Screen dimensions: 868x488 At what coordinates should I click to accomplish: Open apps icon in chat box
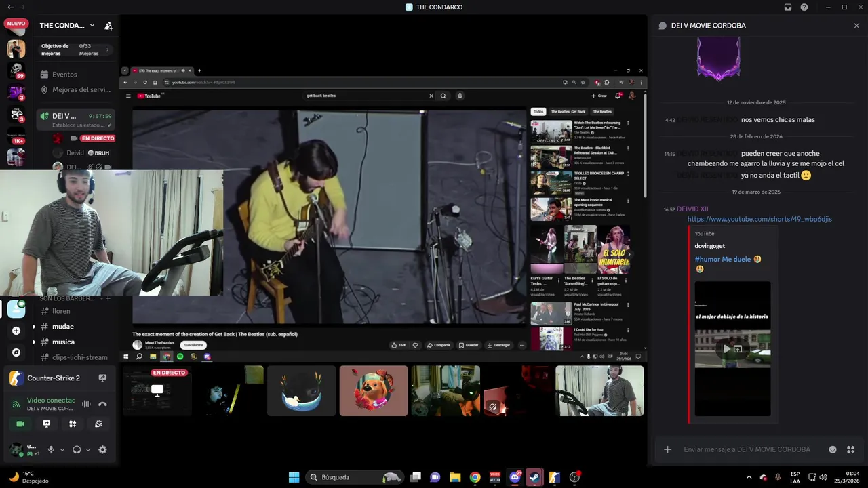(x=850, y=449)
